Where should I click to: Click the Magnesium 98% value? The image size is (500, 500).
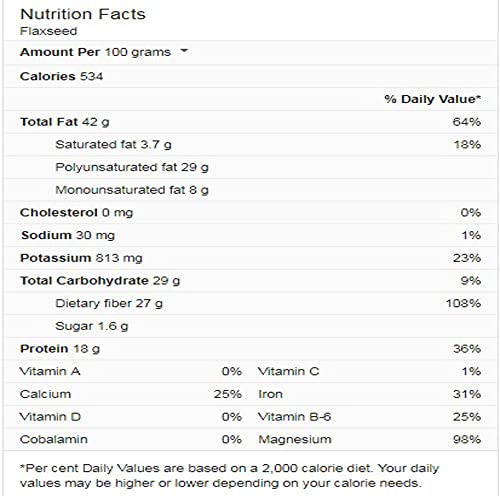pyautogui.click(x=467, y=439)
